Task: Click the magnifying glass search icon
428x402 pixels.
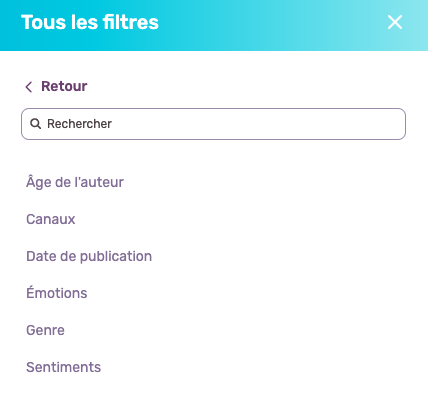Action: 36,124
